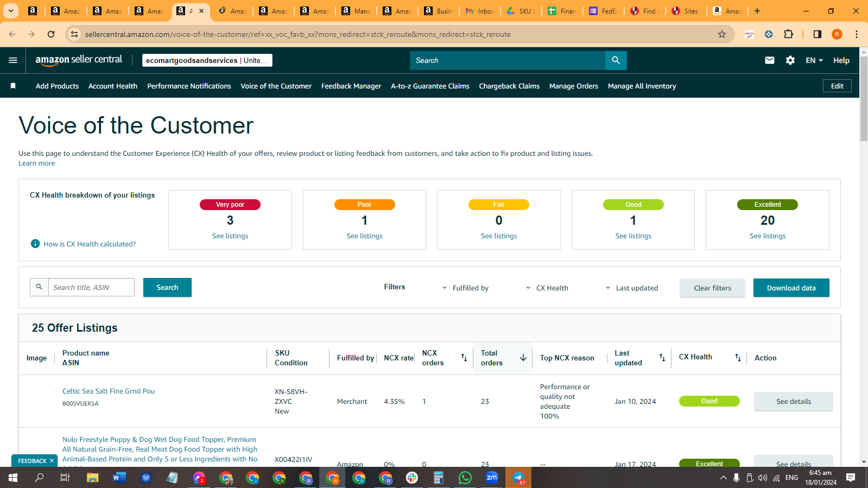Reload the current page

pyautogui.click(x=51, y=34)
